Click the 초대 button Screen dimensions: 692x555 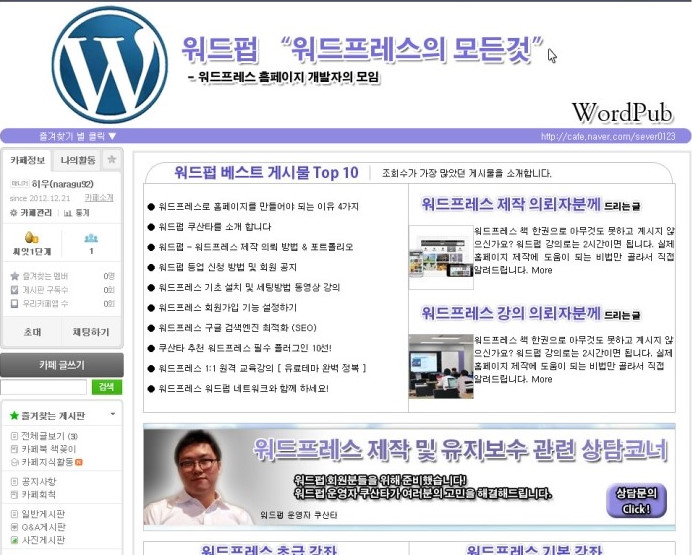[x=32, y=332]
